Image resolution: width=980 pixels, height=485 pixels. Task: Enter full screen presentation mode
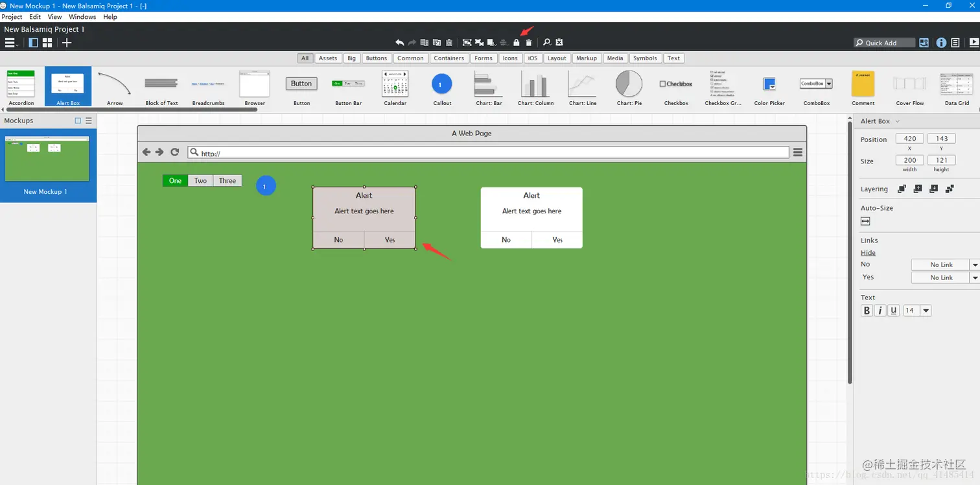pos(974,43)
